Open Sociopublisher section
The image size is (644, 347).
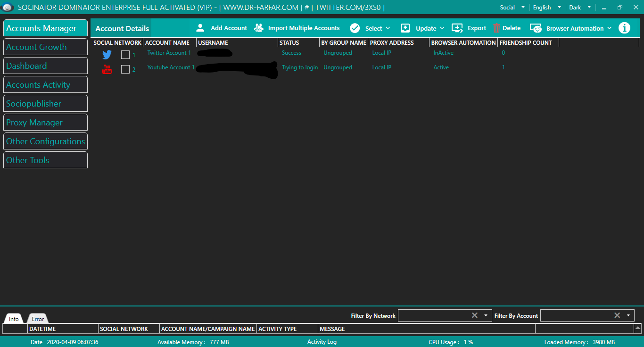pos(45,103)
